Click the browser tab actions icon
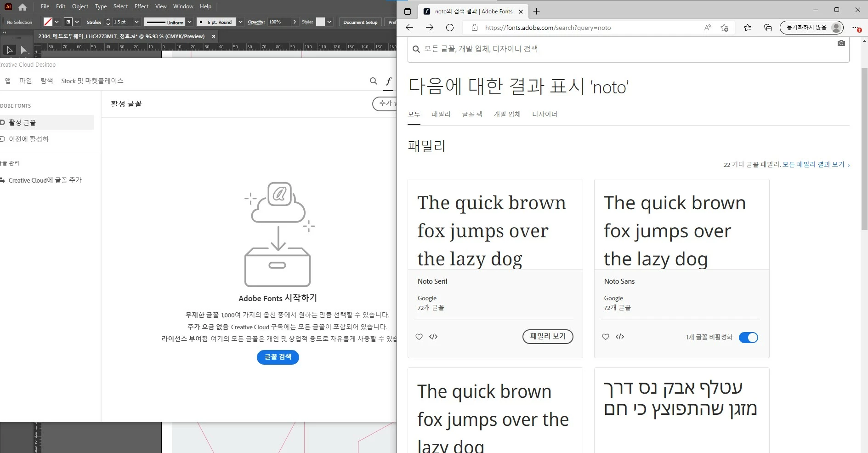The image size is (868, 453). click(408, 11)
